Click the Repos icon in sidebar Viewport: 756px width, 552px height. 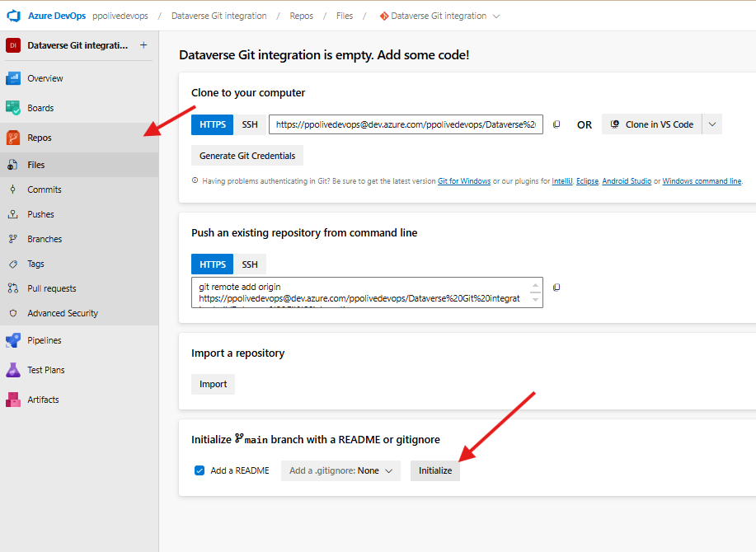[13, 138]
